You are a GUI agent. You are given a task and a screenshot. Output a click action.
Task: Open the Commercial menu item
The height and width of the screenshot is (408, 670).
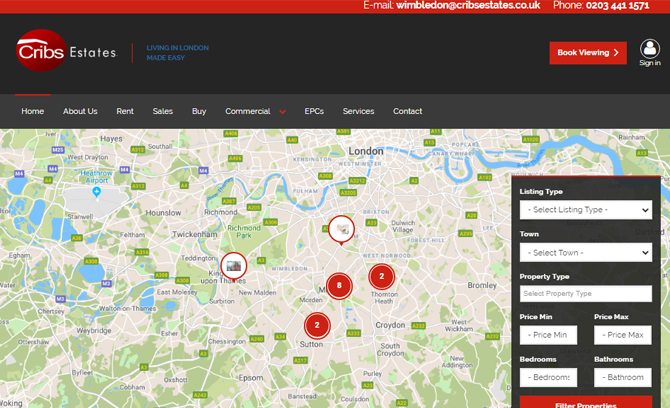(x=248, y=111)
